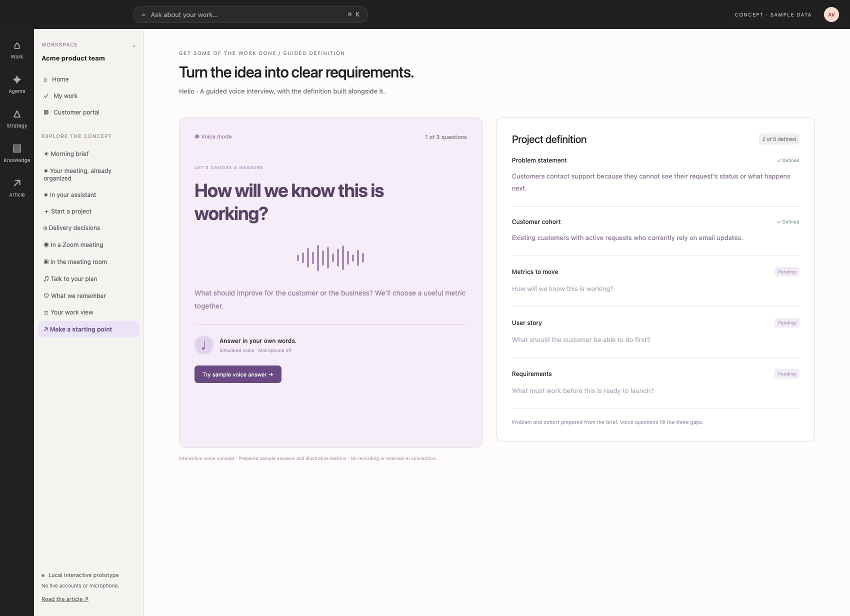The height and width of the screenshot is (616, 850).
Task: Click 'What must work before' requirements text
Action: tap(582, 391)
